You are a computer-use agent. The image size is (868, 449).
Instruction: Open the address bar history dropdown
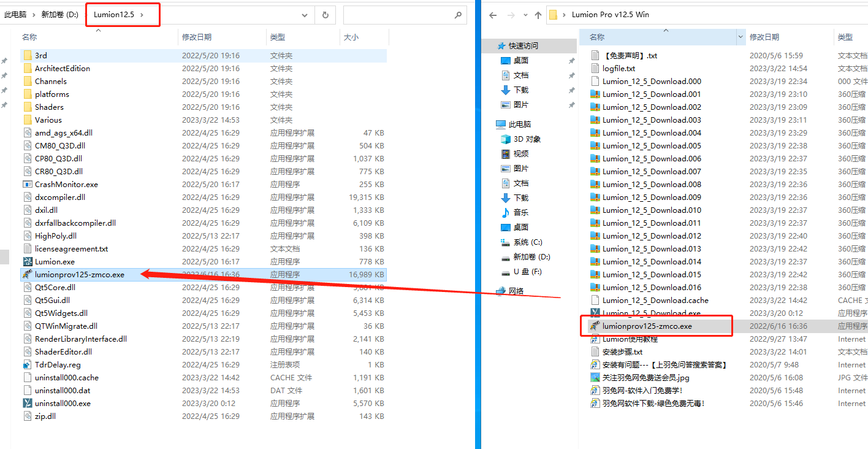pos(305,15)
